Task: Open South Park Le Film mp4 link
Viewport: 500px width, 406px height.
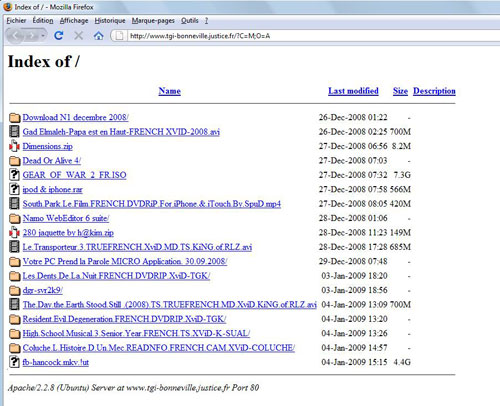Action: [x=152, y=204]
